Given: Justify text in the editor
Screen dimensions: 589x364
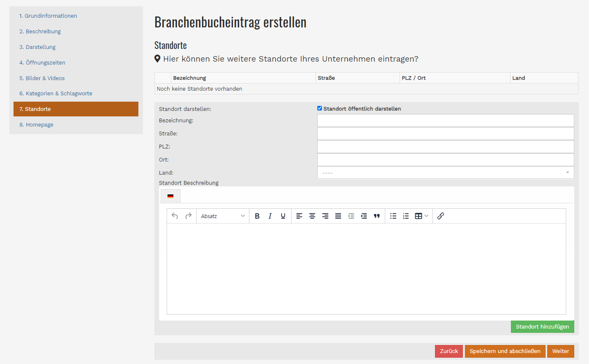Looking at the screenshot, I should [x=338, y=216].
